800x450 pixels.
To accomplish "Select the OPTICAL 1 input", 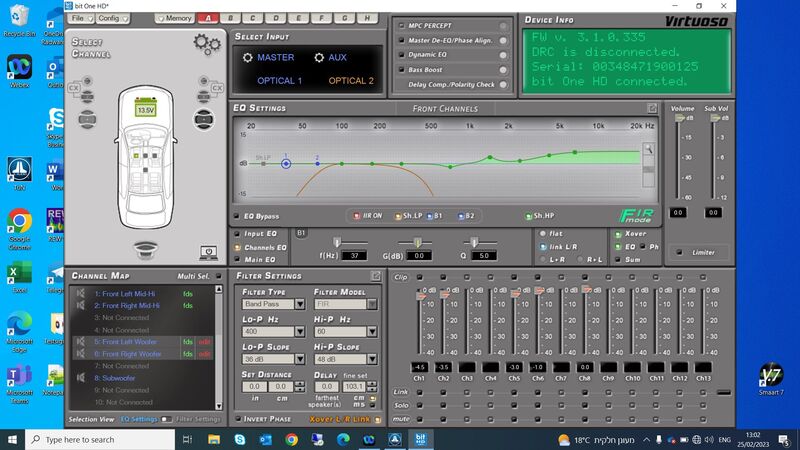I will (x=280, y=81).
